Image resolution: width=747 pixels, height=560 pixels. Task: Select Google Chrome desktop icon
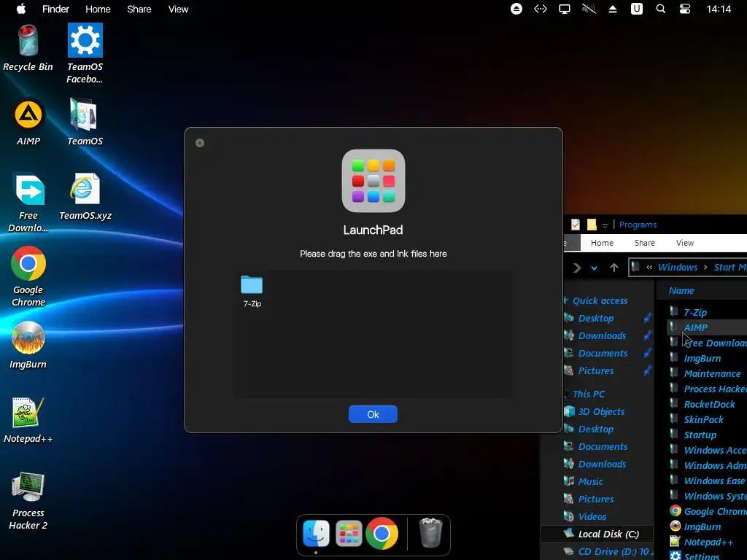[28, 276]
